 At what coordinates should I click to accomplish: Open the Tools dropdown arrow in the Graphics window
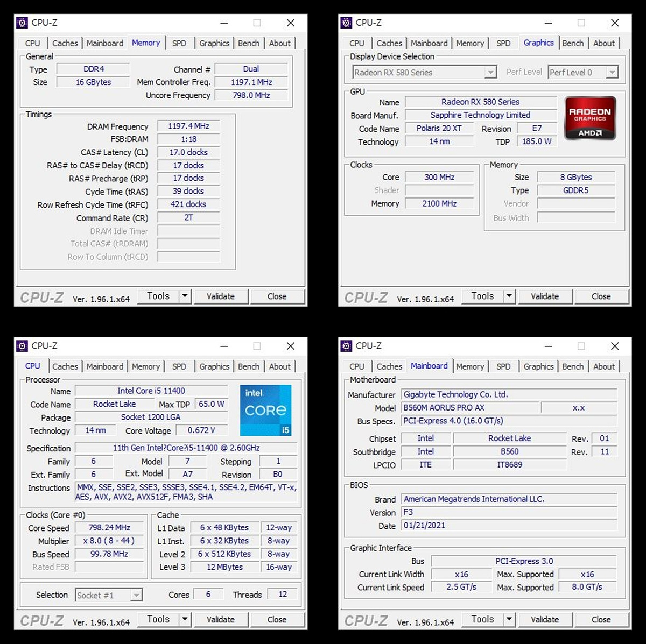509,296
